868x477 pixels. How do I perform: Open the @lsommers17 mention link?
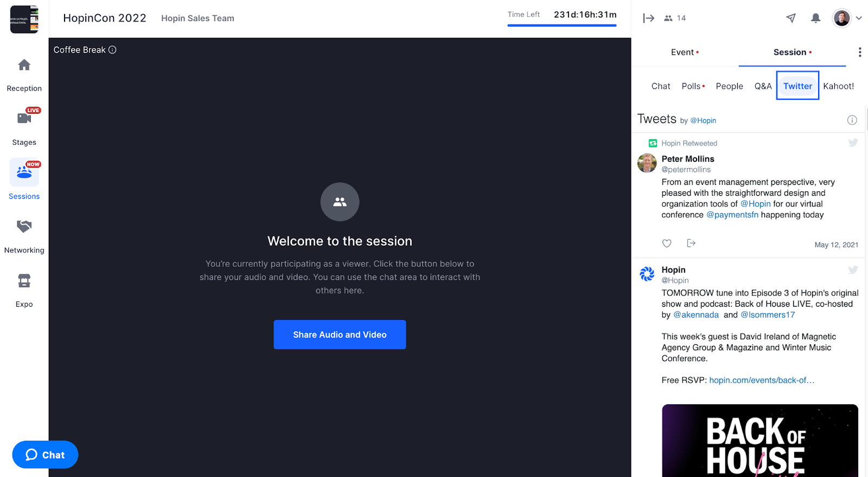coord(768,315)
